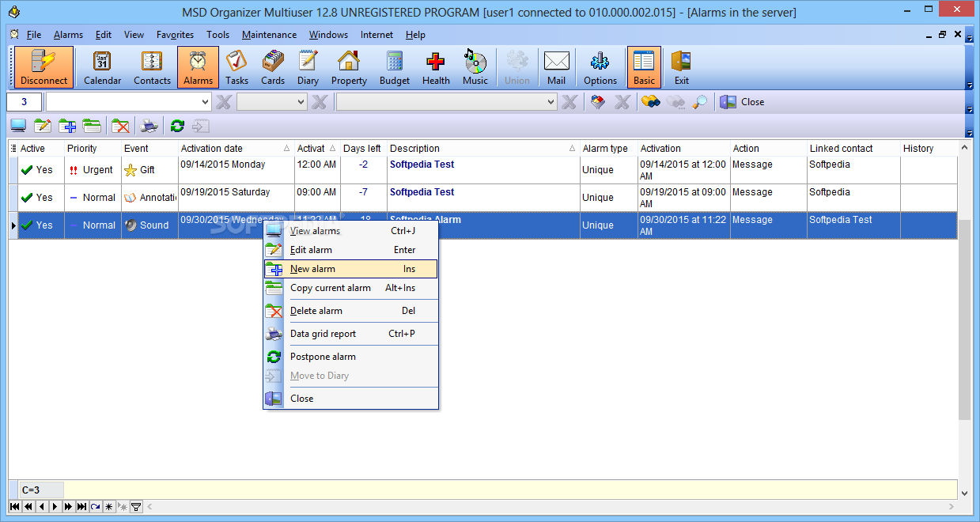Click the Linked contact column header
Viewport: 980px width, 522px height.
(853, 149)
